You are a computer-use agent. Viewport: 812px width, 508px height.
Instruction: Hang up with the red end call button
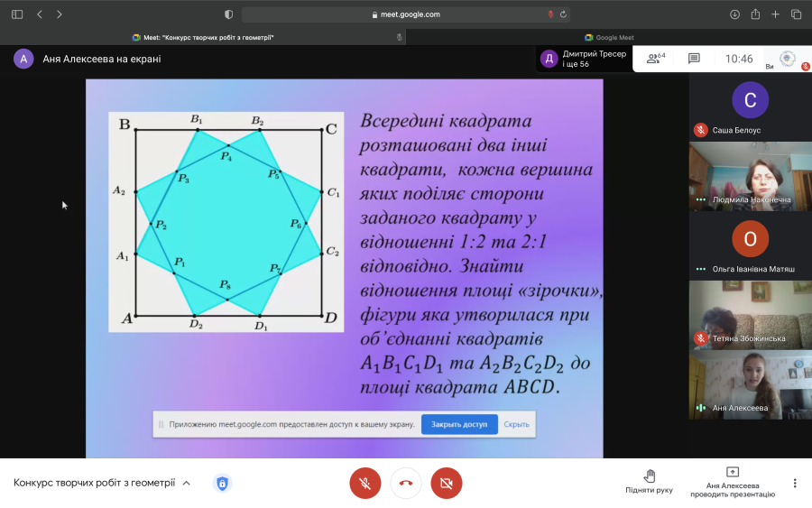coord(406,483)
